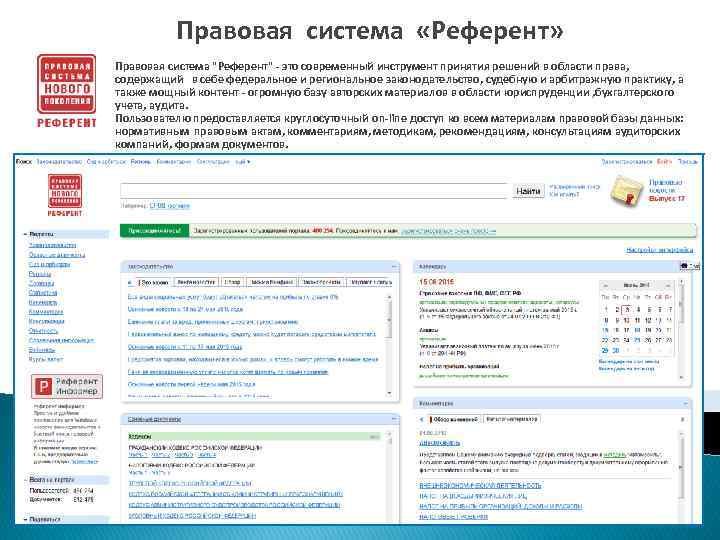Select the 'Обзор' tab in Законодательство widget
Screen dimensions: 720x540
233,282
